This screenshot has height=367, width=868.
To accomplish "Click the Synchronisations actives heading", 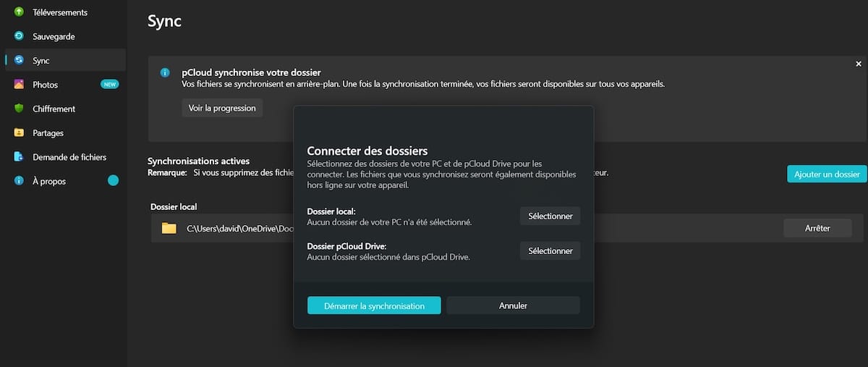I will pos(198,161).
